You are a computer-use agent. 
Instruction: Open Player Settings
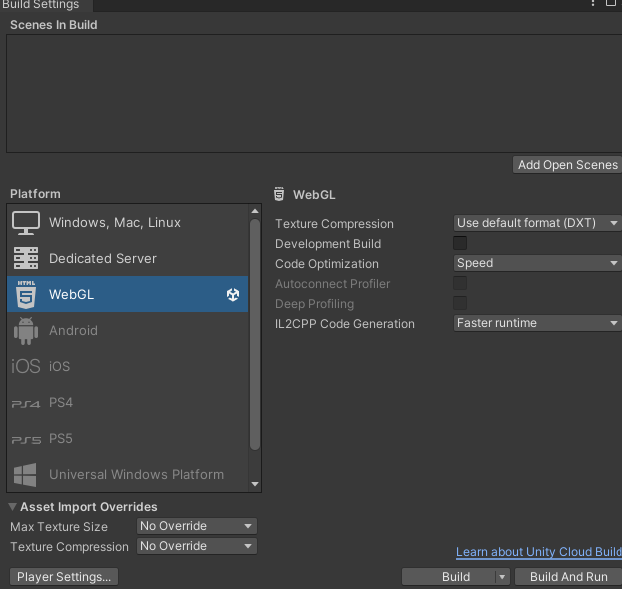pyautogui.click(x=64, y=577)
